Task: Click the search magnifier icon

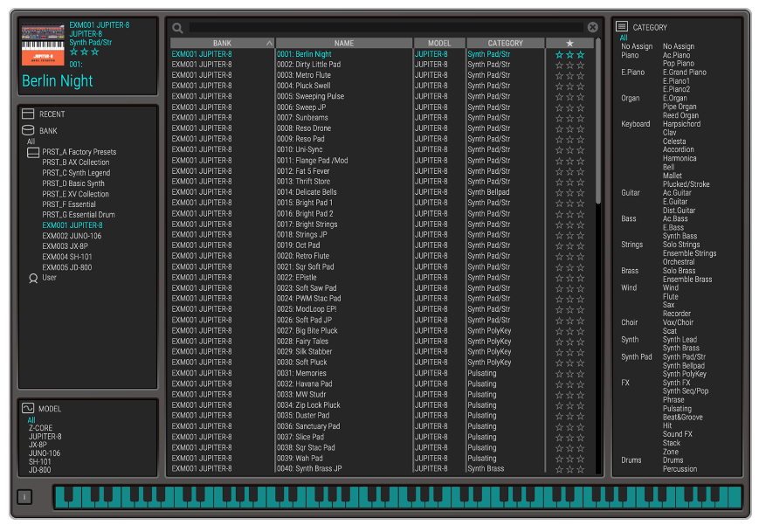Action: 177,28
